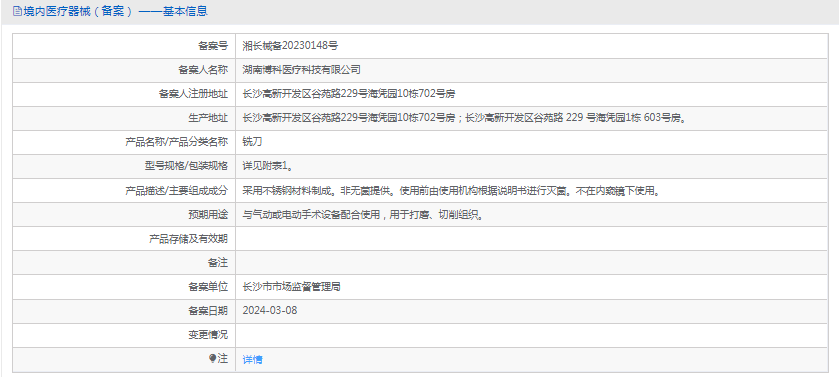
Task: Select company name 湖南博科医疗科技有限公司
Action: (302, 70)
